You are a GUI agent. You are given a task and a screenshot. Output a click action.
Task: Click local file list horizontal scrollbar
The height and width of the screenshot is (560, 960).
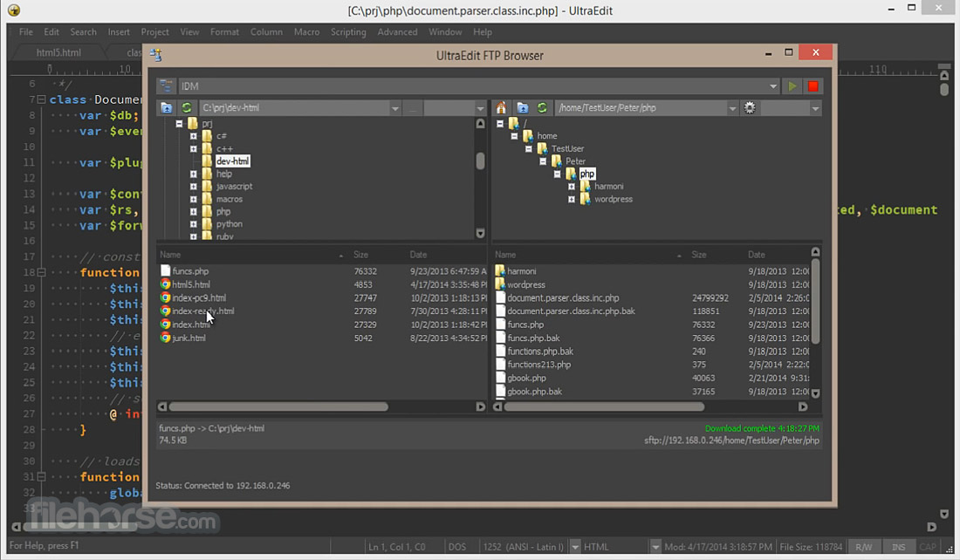point(278,406)
